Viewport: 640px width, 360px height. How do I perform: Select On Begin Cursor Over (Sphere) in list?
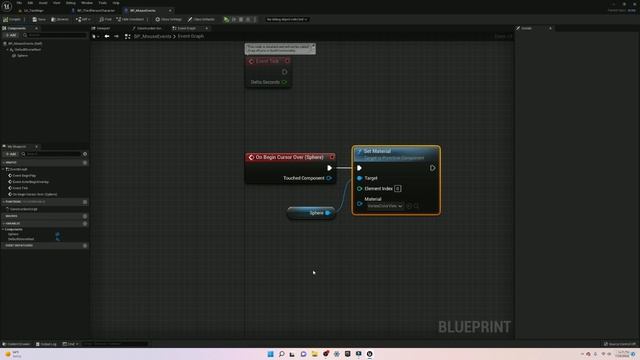[x=33, y=194]
